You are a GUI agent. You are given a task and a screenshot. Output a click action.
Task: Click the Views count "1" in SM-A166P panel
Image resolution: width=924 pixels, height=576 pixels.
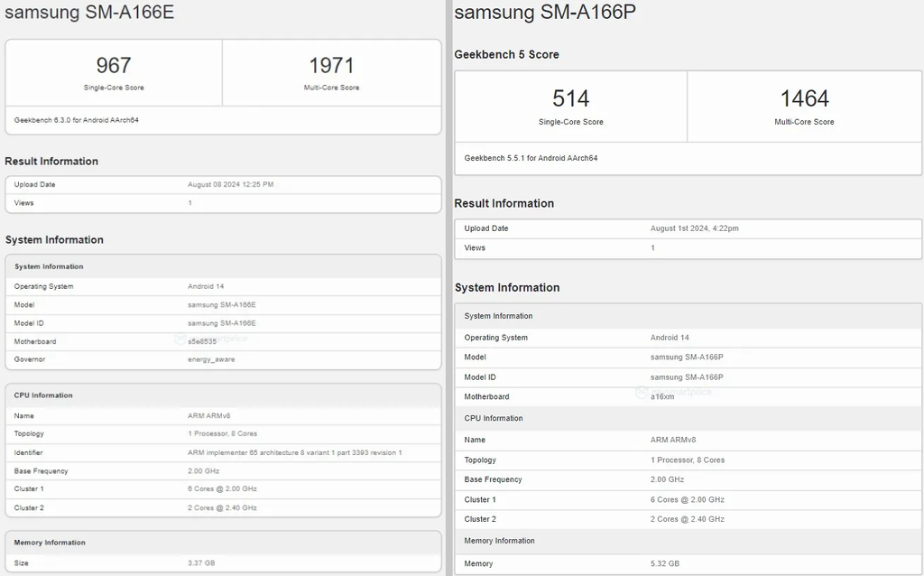pyautogui.click(x=652, y=247)
